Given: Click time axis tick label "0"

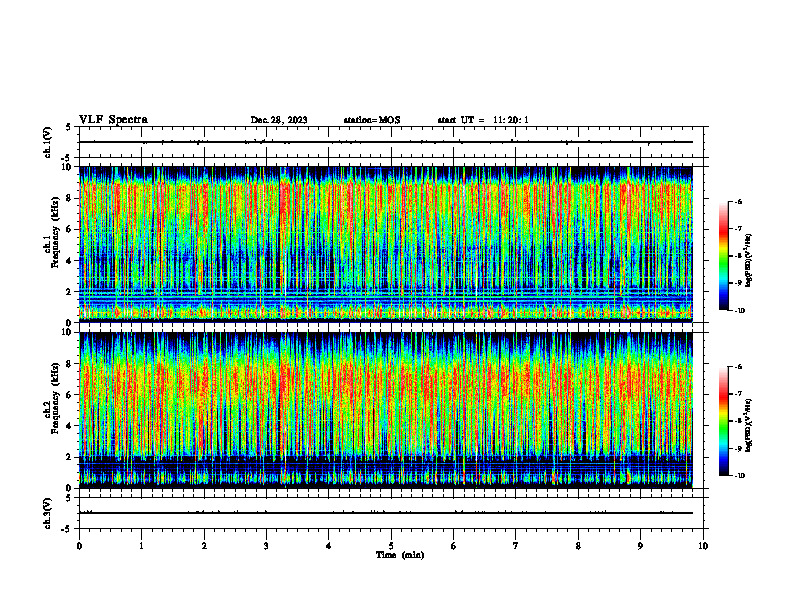Looking at the screenshot, I should coord(79,546).
